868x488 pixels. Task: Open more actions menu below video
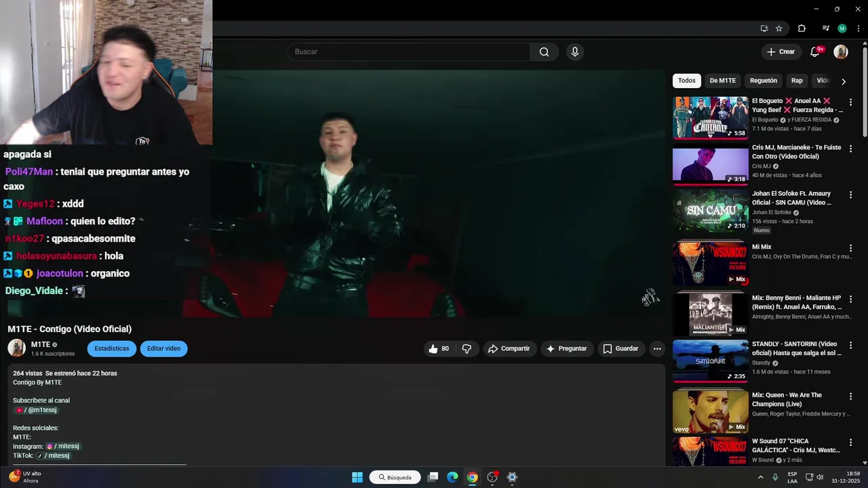(x=656, y=348)
